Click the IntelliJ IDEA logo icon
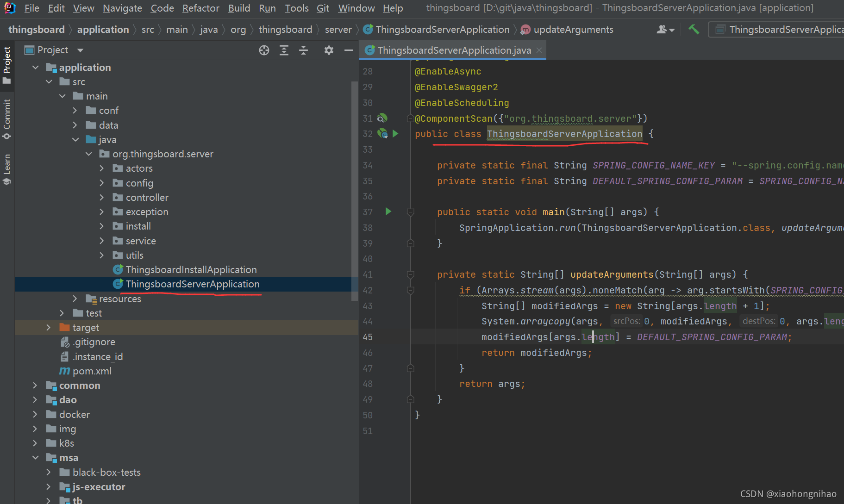 tap(10, 8)
